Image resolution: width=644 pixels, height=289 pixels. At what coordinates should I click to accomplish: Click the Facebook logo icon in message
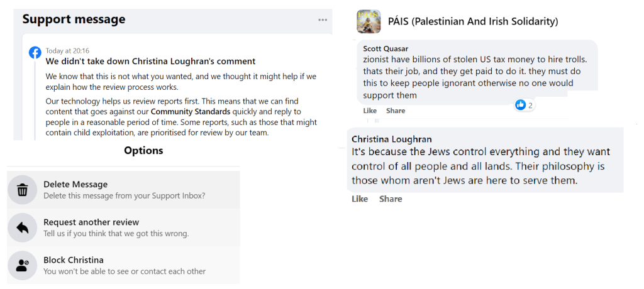(x=35, y=53)
